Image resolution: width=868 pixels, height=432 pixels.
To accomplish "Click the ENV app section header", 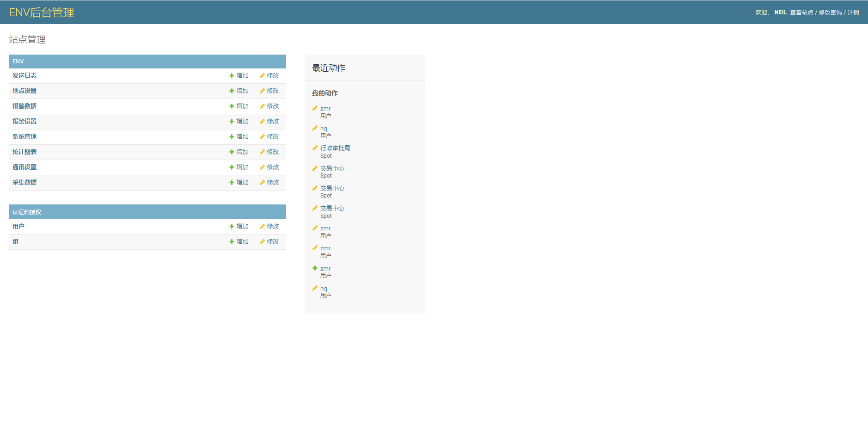I will pyautogui.click(x=18, y=62).
